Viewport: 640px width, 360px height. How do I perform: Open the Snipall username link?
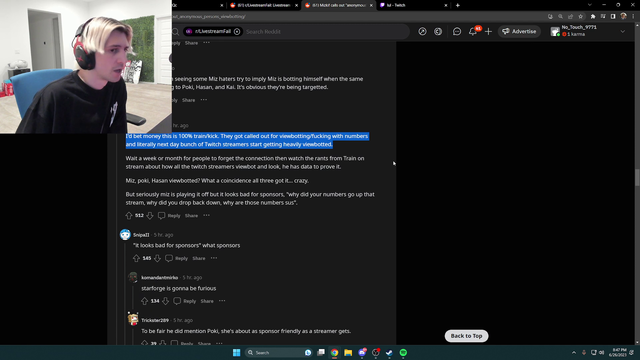coord(141,235)
